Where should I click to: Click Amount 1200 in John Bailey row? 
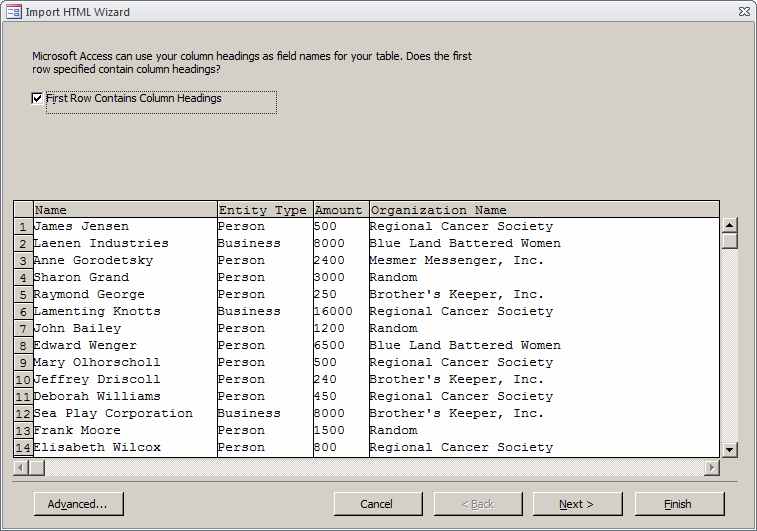coord(341,329)
